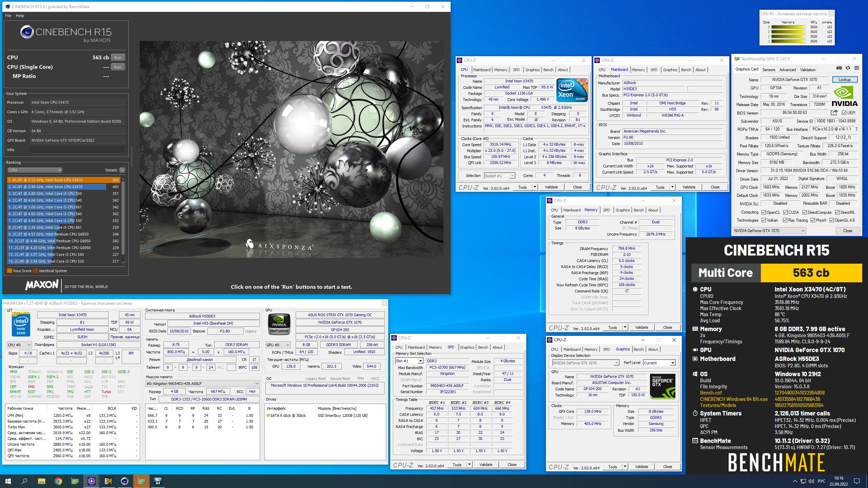868x488 pixels.
Task: Click the Lookup button in GPU-Z
Action: click(845, 80)
